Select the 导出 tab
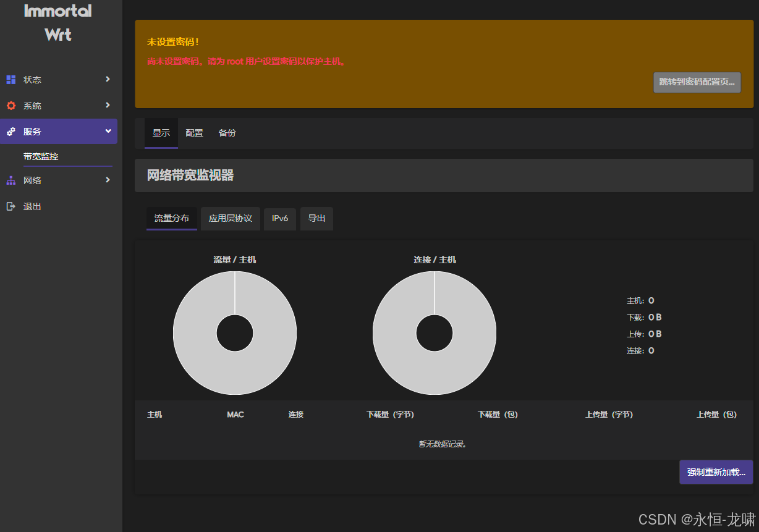Viewport: 759px width, 532px height. click(x=316, y=218)
